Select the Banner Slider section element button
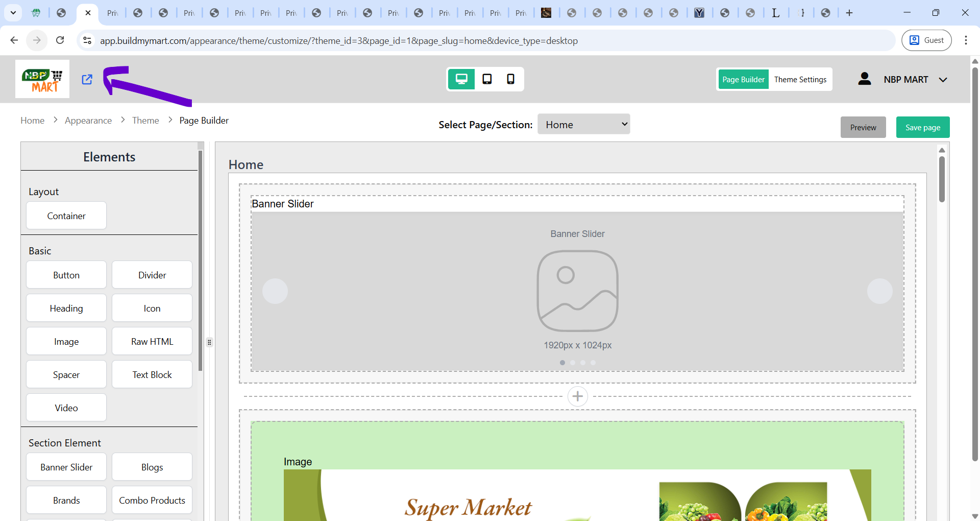 tap(66, 467)
